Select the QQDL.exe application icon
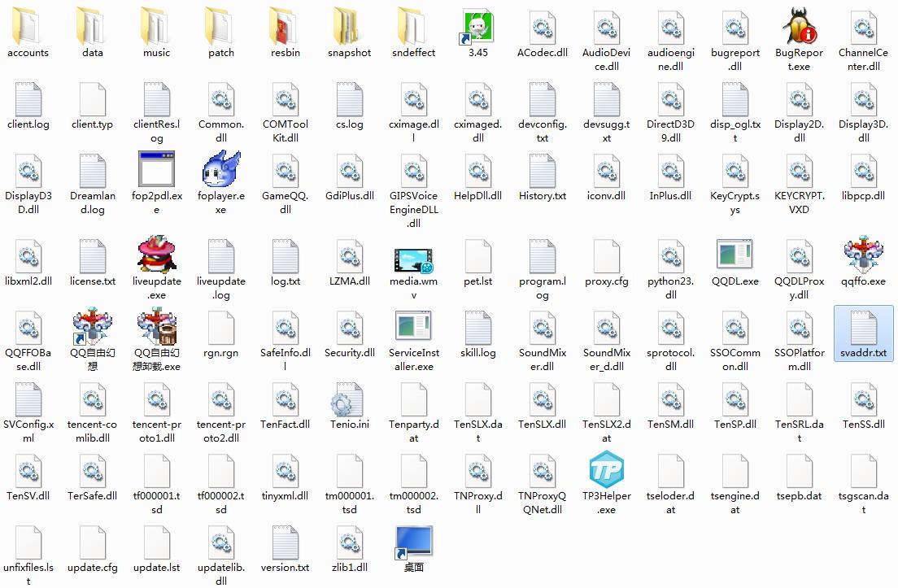The width and height of the screenshot is (898, 588). pyautogui.click(x=735, y=255)
